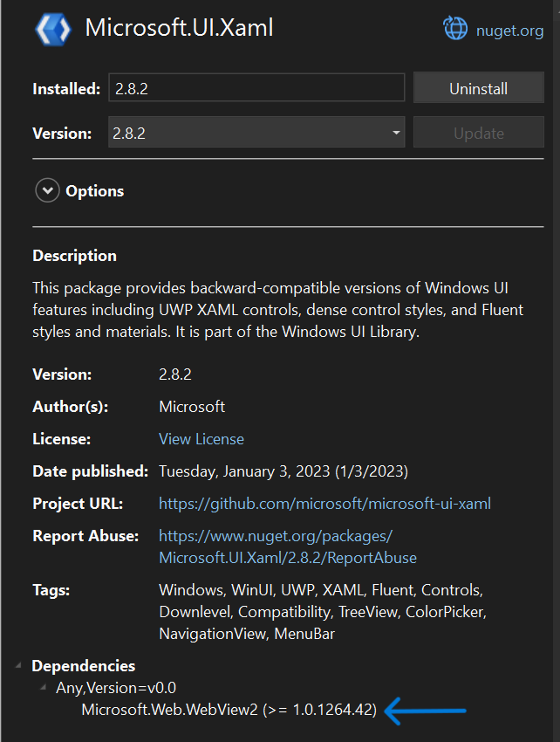The width and height of the screenshot is (560, 742).
Task: Select the Microsoft.Web.WebView2 dependency entry
Action: (x=225, y=710)
